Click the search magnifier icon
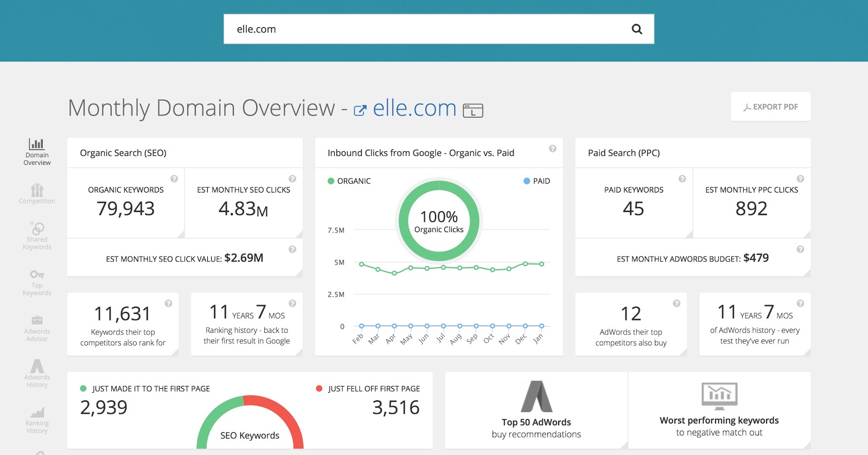The image size is (868, 455). pos(637,29)
